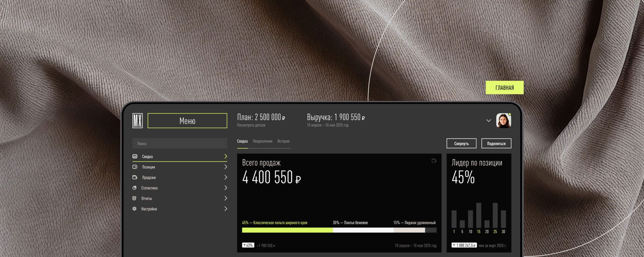Switch to the Уведомления tab
The width and height of the screenshot is (644, 257).
tap(262, 141)
